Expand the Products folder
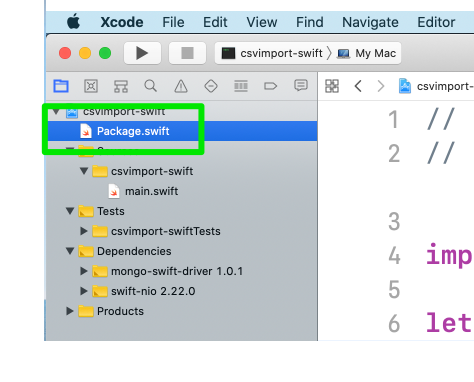474x382 pixels. click(x=70, y=311)
